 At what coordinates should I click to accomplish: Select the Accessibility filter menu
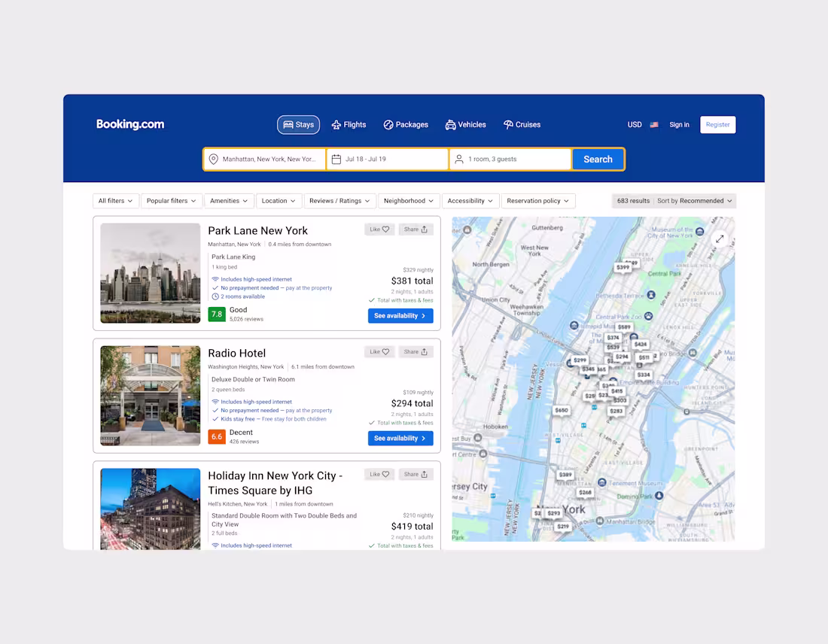[x=470, y=200]
